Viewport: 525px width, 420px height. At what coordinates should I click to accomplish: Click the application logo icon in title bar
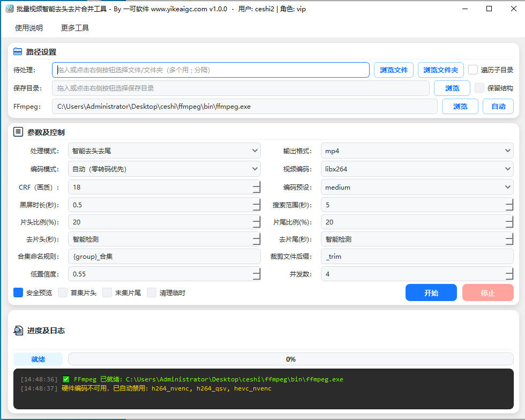tap(10, 9)
